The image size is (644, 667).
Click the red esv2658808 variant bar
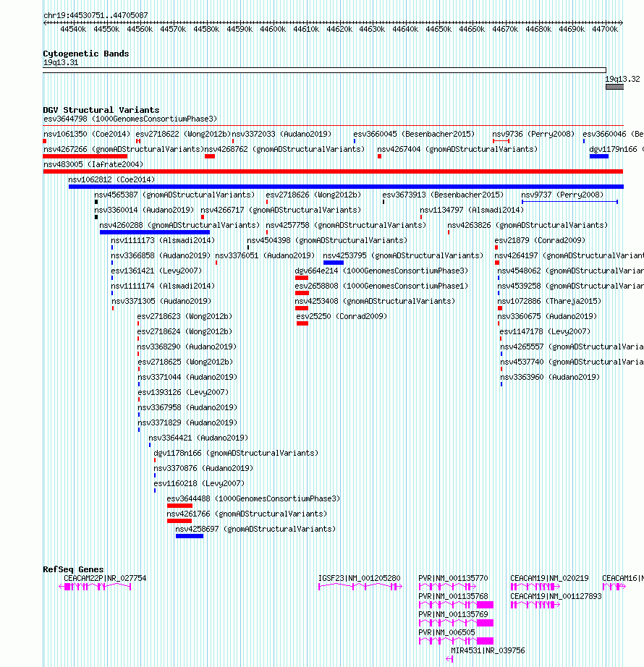(x=302, y=293)
